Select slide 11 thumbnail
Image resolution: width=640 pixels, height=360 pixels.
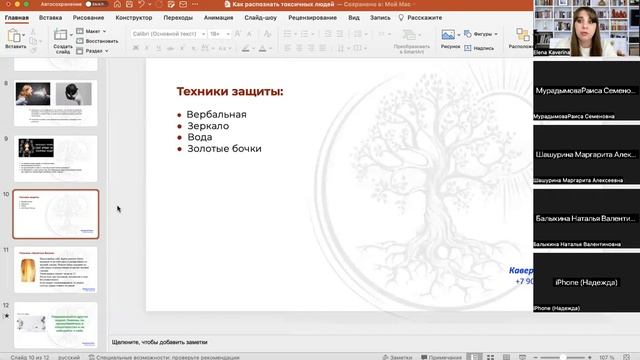coord(56,269)
